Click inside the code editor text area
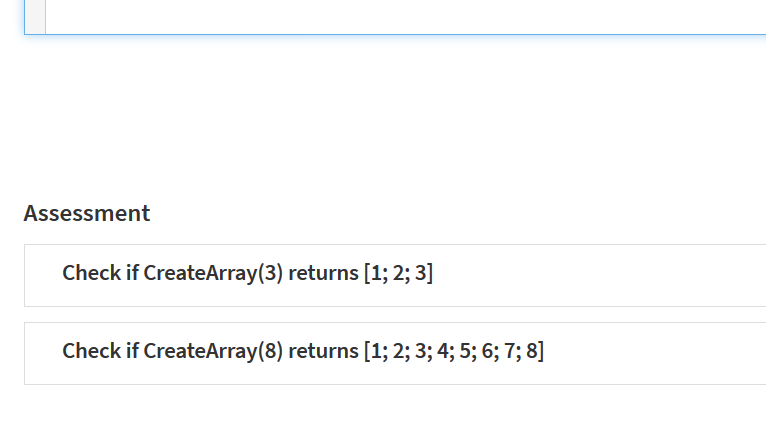Image resolution: width=766 pixels, height=431 pixels. pos(400,15)
